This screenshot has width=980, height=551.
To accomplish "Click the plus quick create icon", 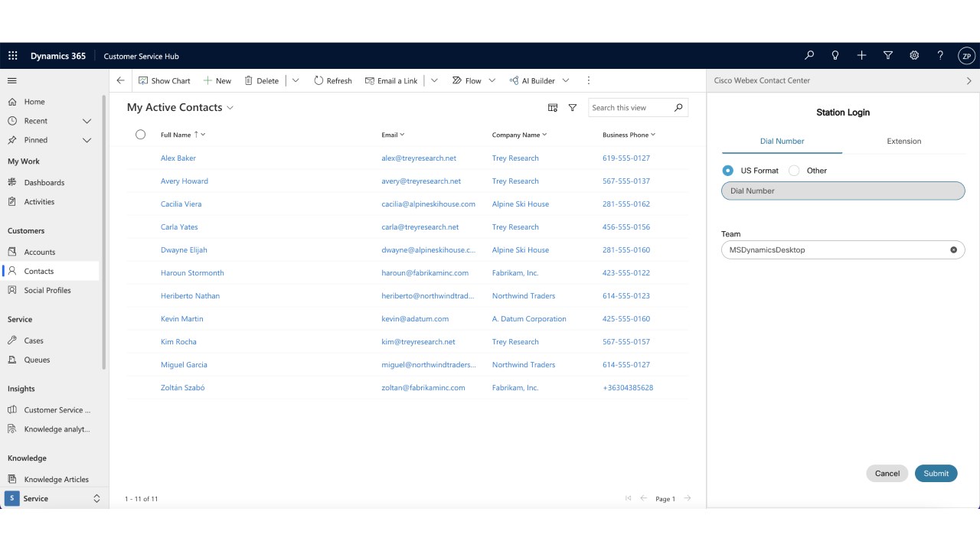I will (861, 56).
